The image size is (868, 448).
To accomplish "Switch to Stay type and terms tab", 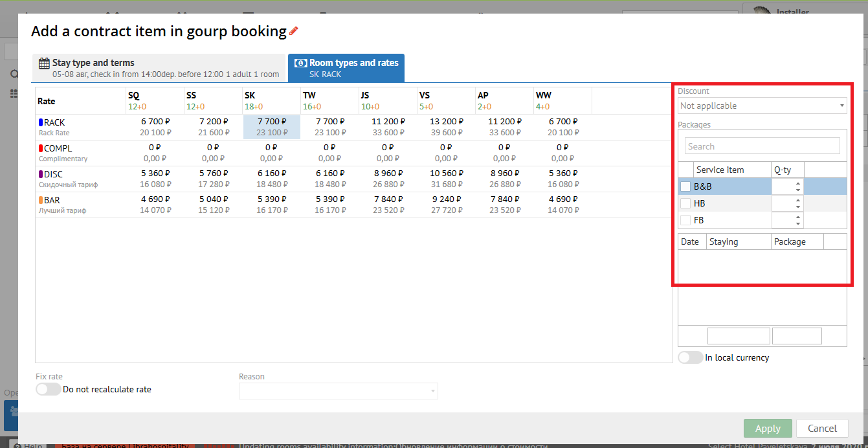I will point(159,68).
